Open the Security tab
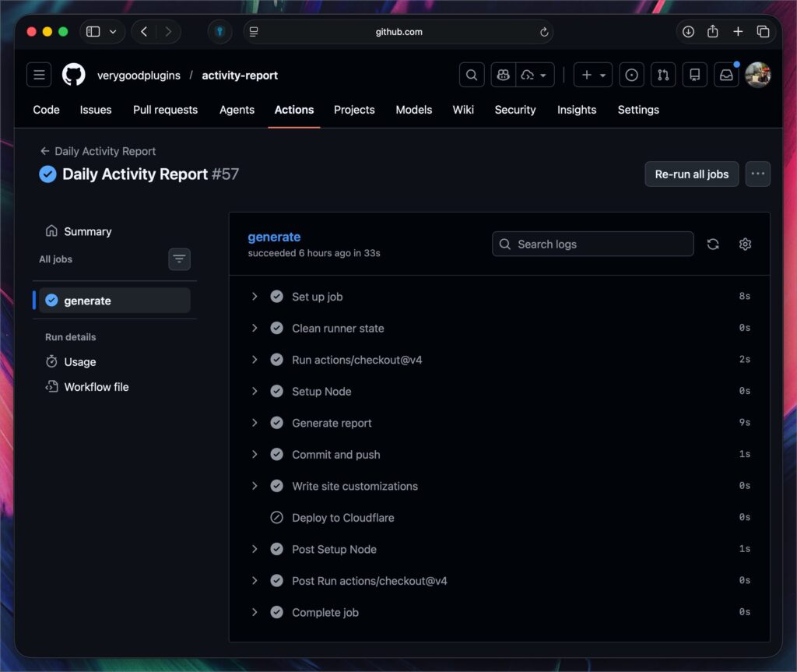The image size is (797, 672). [515, 110]
